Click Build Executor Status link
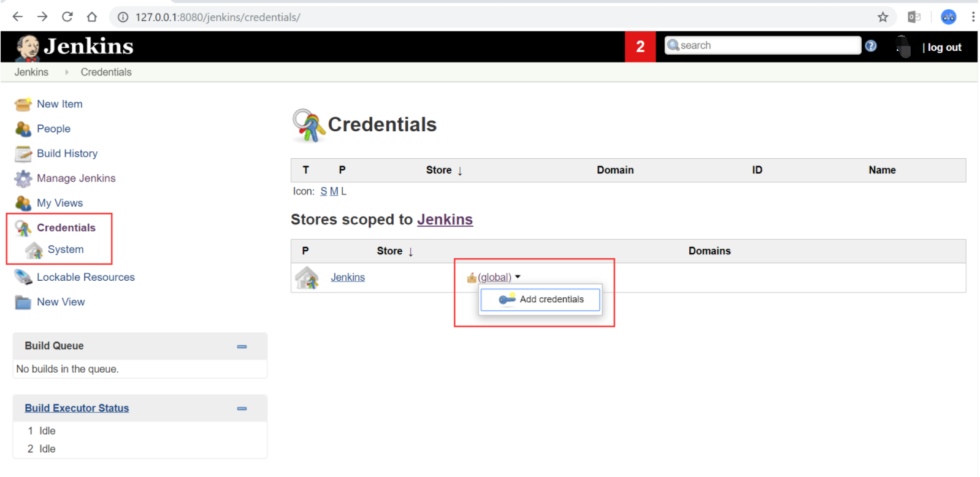 77,408
